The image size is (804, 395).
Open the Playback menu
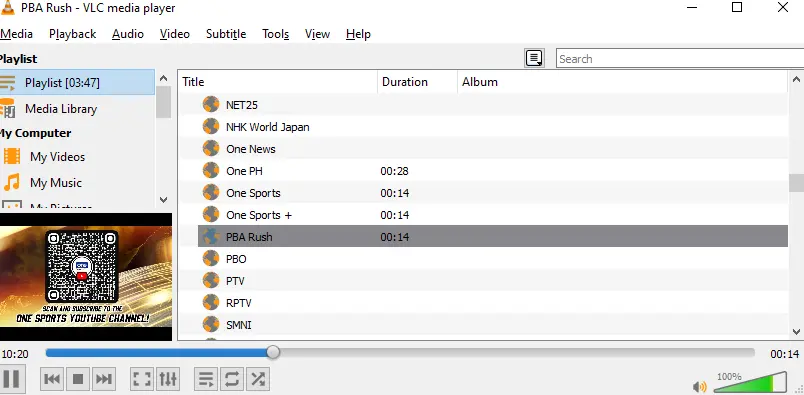(x=72, y=34)
